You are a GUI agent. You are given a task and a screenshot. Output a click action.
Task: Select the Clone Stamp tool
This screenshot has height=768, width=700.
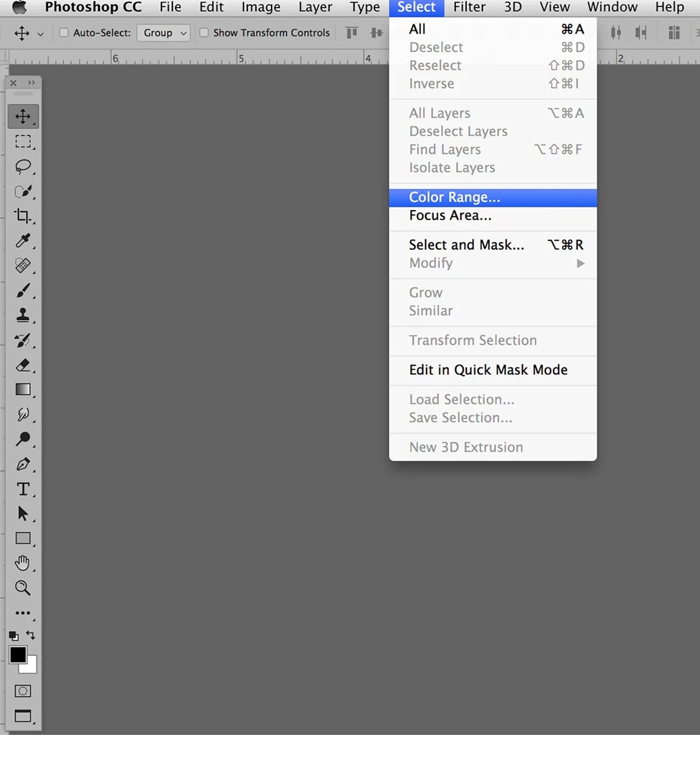23,315
